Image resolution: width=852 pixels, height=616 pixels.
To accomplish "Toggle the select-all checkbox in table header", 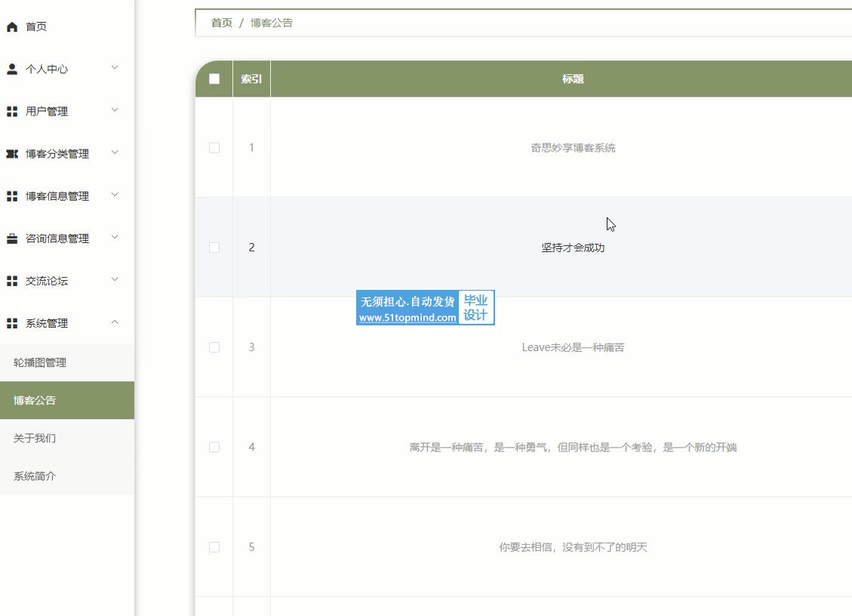I will tap(214, 79).
